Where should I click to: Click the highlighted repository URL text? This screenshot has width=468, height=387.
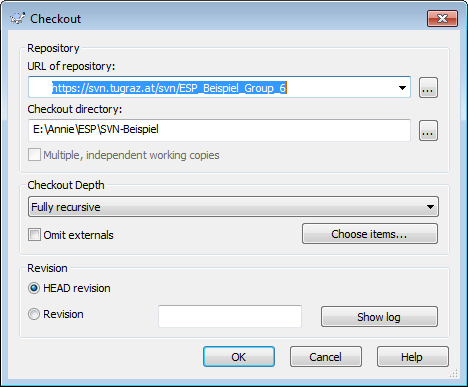(x=169, y=88)
